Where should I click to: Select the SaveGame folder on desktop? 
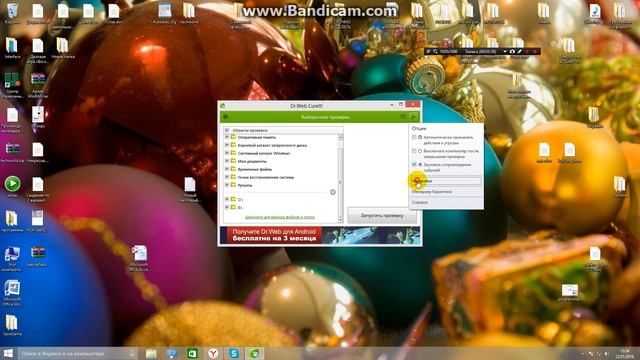(12, 325)
